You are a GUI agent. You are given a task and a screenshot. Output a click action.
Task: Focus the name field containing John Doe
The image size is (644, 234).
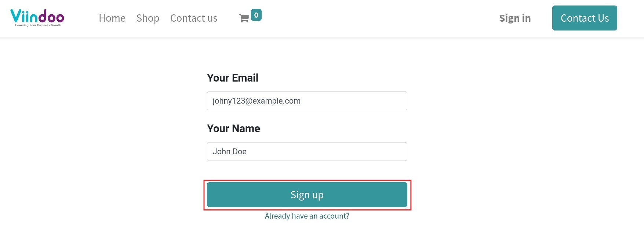[307, 151]
